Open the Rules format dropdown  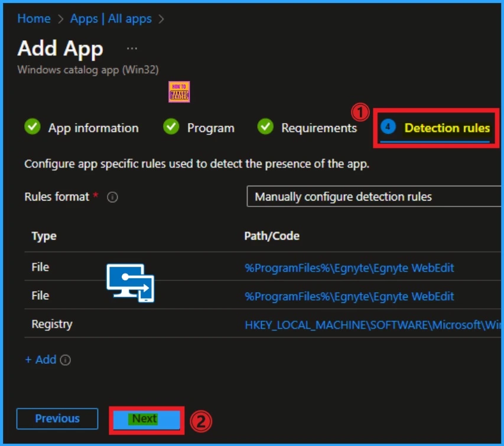tap(373, 196)
